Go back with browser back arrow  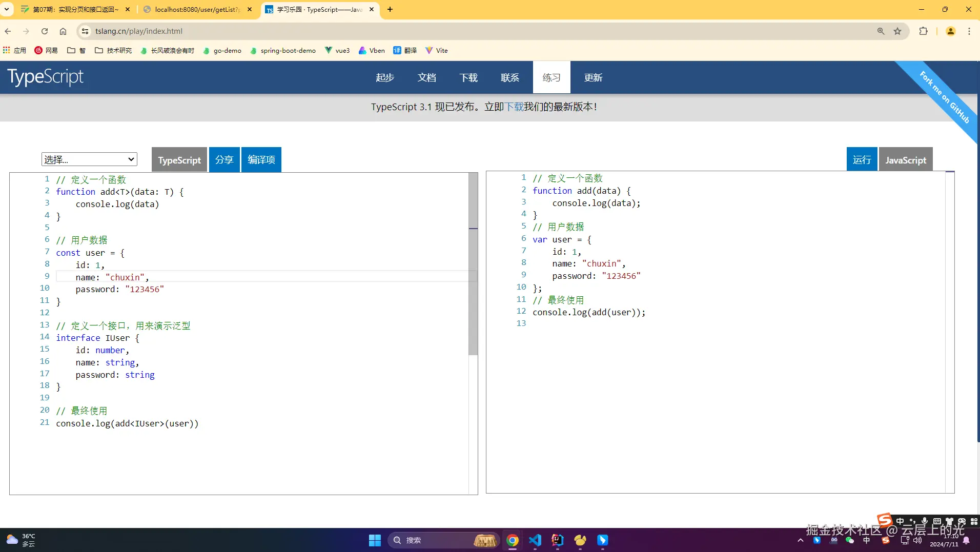(x=8, y=31)
